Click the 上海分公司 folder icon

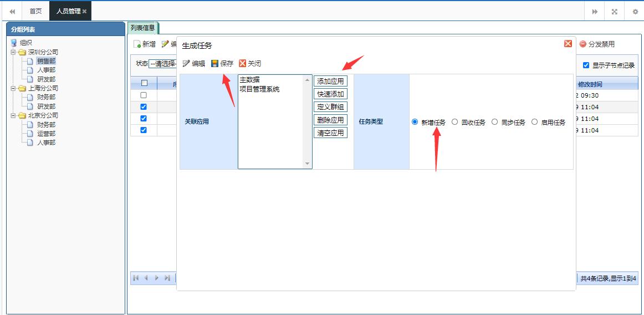pyautogui.click(x=22, y=88)
